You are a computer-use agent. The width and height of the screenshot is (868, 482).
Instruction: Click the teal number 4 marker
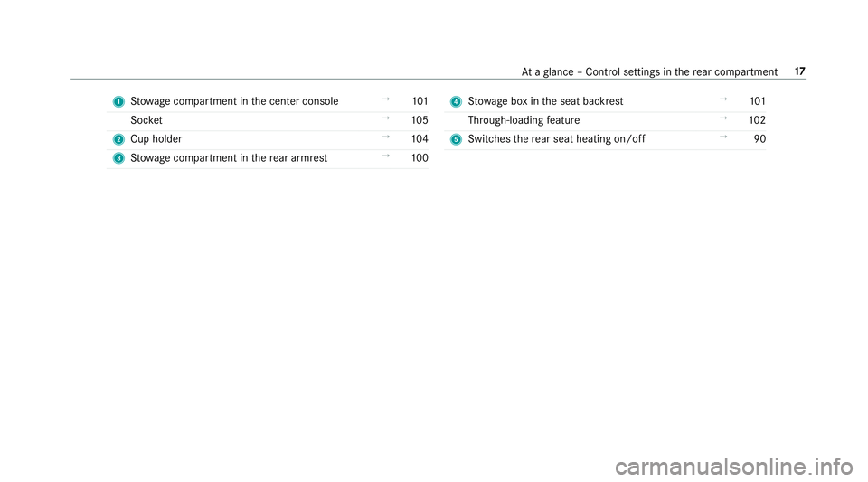(456, 102)
